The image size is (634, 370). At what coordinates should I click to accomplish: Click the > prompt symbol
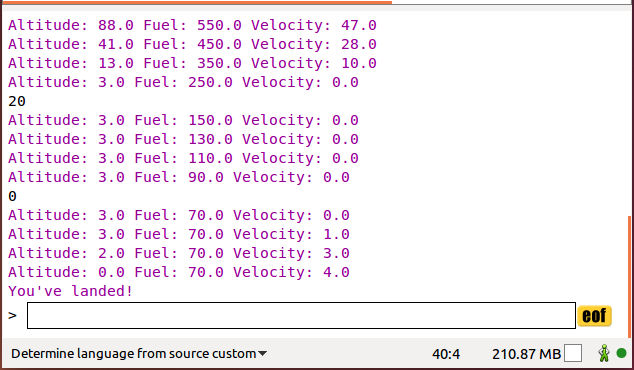(13, 315)
